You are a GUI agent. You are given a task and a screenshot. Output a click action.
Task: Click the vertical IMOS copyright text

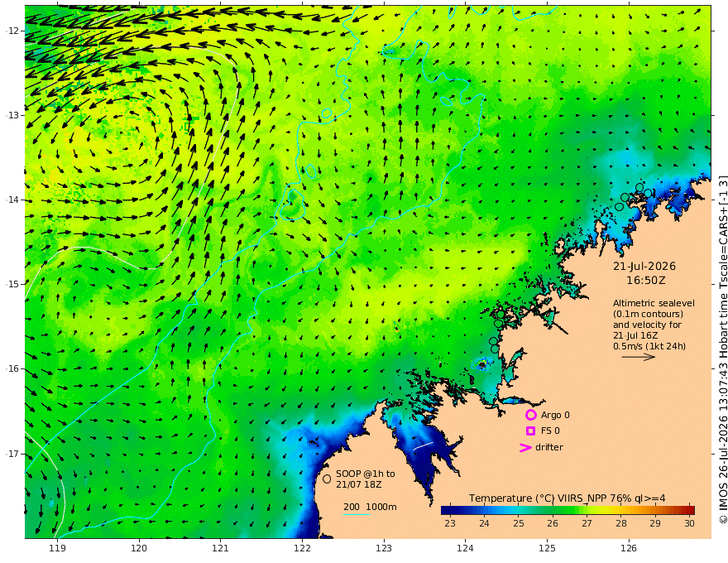pos(723,349)
